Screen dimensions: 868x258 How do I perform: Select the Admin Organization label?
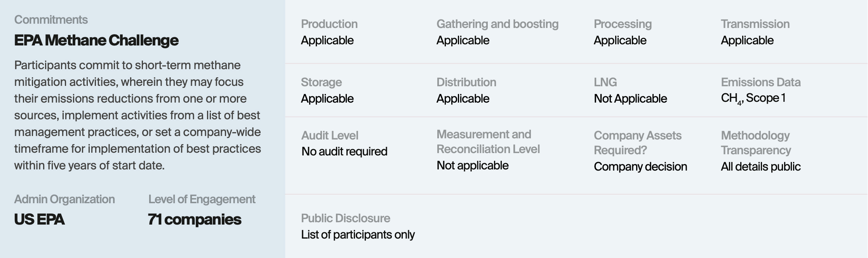click(x=64, y=199)
